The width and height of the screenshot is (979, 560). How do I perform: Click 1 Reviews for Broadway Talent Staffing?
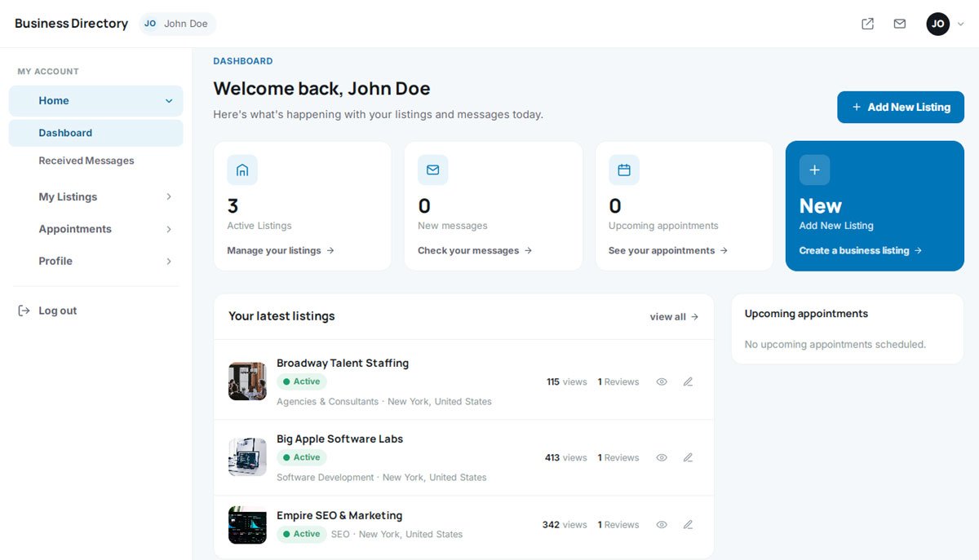pyautogui.click(x=618, y=381)
